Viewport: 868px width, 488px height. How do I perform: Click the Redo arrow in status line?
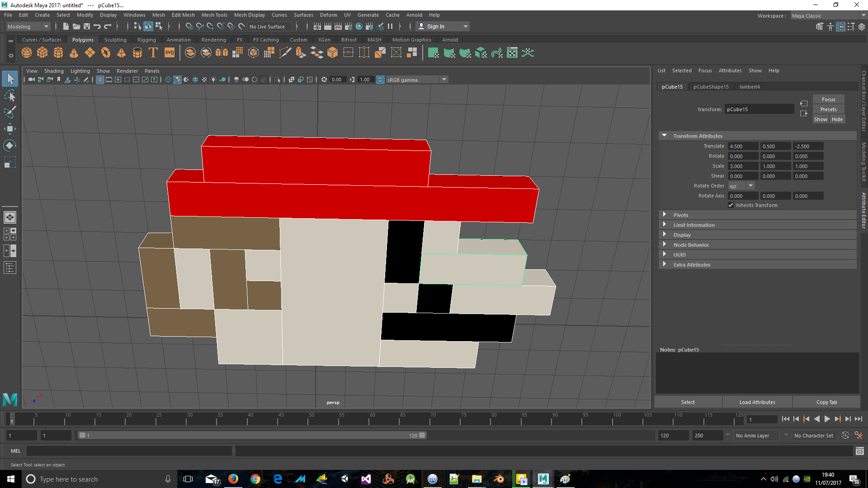click(x=108, y=27)
